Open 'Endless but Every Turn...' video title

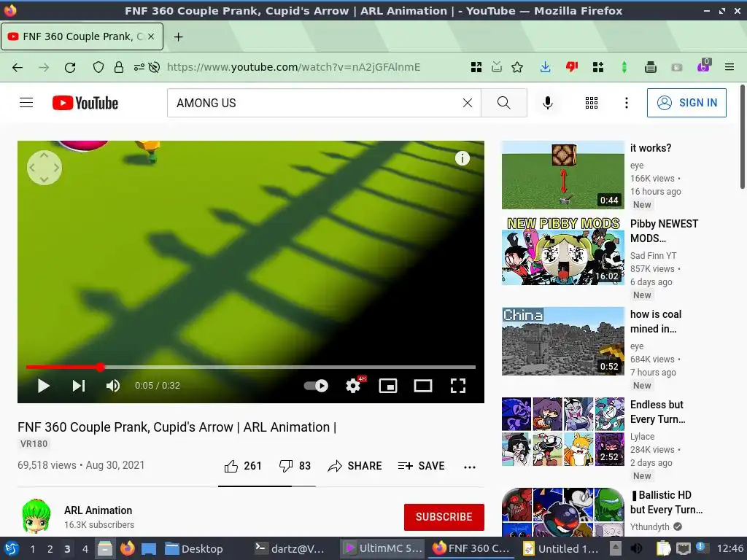(x=657, y=412)
